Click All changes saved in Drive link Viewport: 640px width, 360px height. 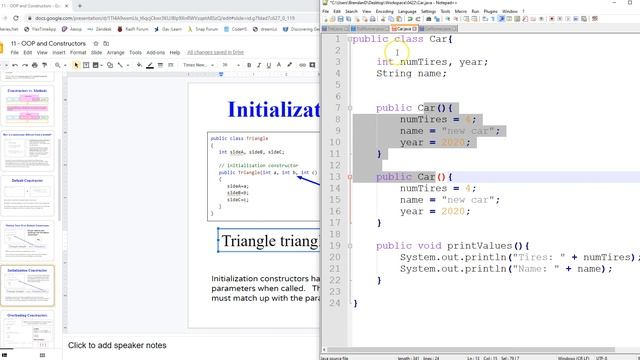216,53
